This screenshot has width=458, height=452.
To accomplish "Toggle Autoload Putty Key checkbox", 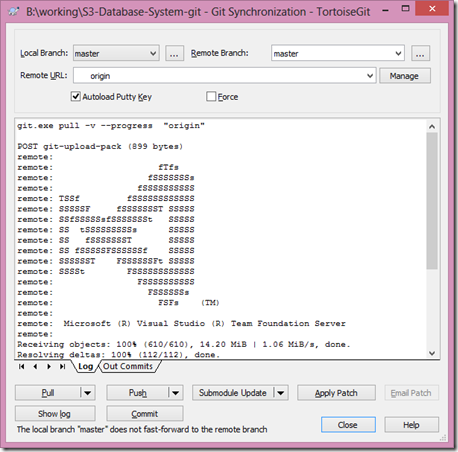I will tap(76, 97).
